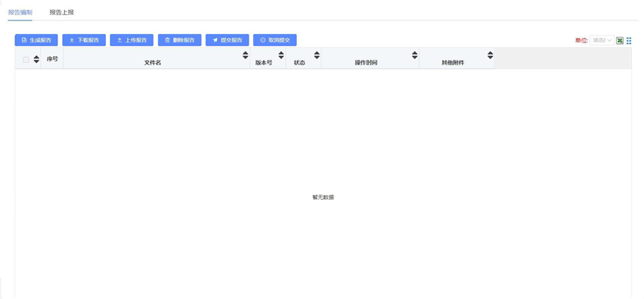Click the 取消提交 button with circle icon
This screenshot has width=644, height=299.
click(x=275, y=40)
